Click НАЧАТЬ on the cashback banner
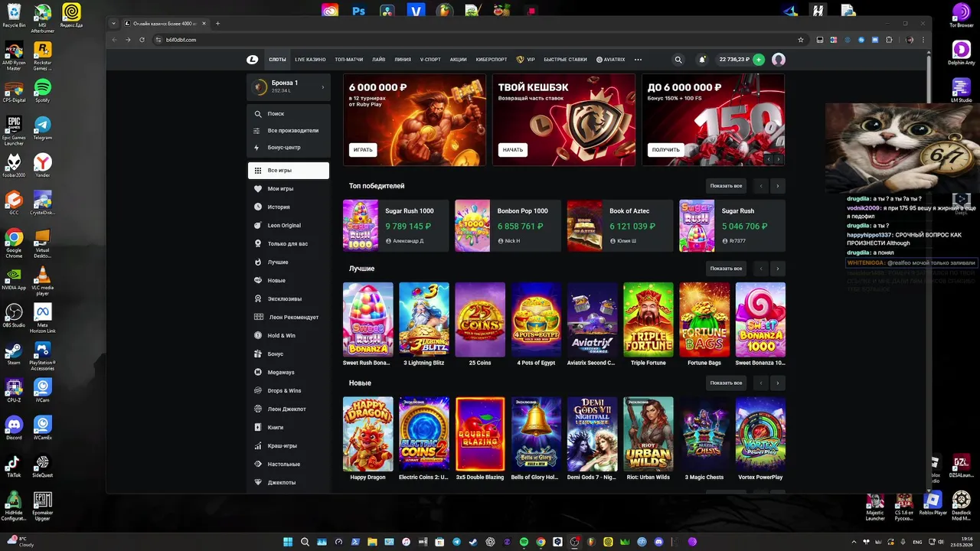The image size is (980, 551). click(x=513, y=150)
